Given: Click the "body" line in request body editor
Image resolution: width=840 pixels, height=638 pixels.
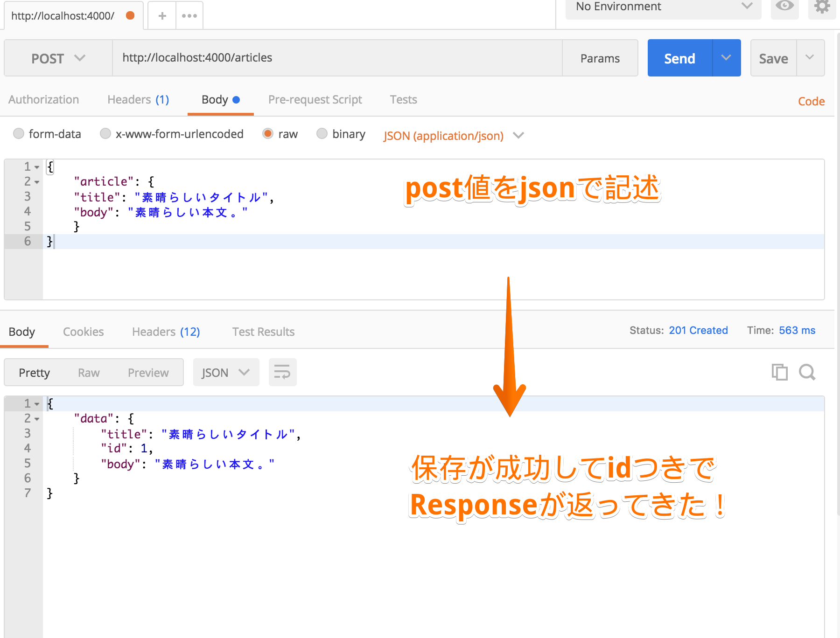Looking at the screenshot, I should (x=161, y=212).
